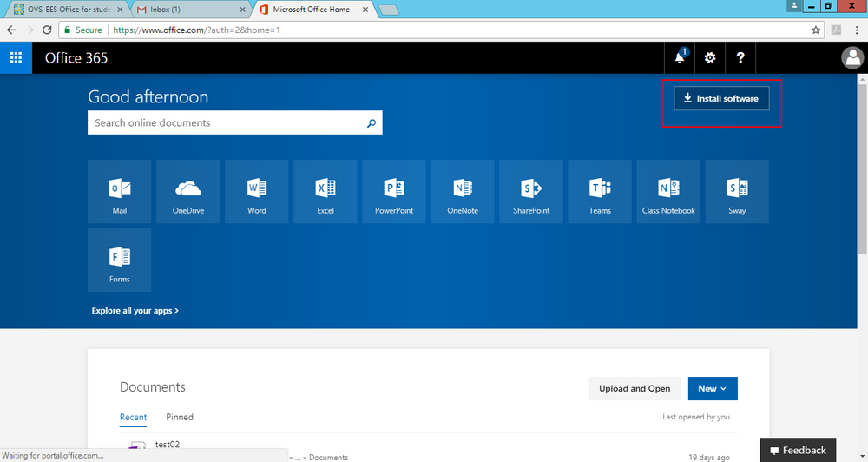Click the browser address bar URL
The width and height of the screenshot is (868, 462).
click(196, 30)
